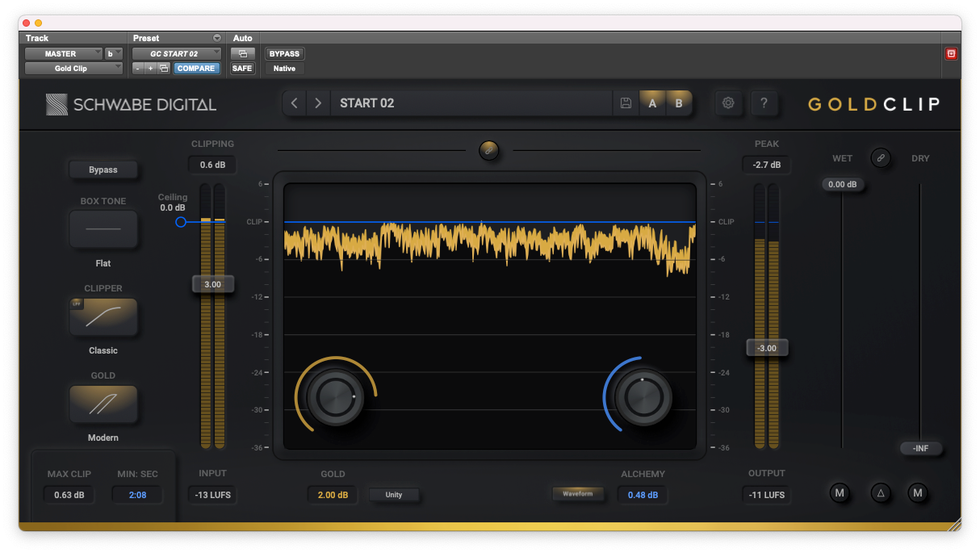The image size is (980, 553).
Task: Click the plus next preset button
Action: click(150, 69)
